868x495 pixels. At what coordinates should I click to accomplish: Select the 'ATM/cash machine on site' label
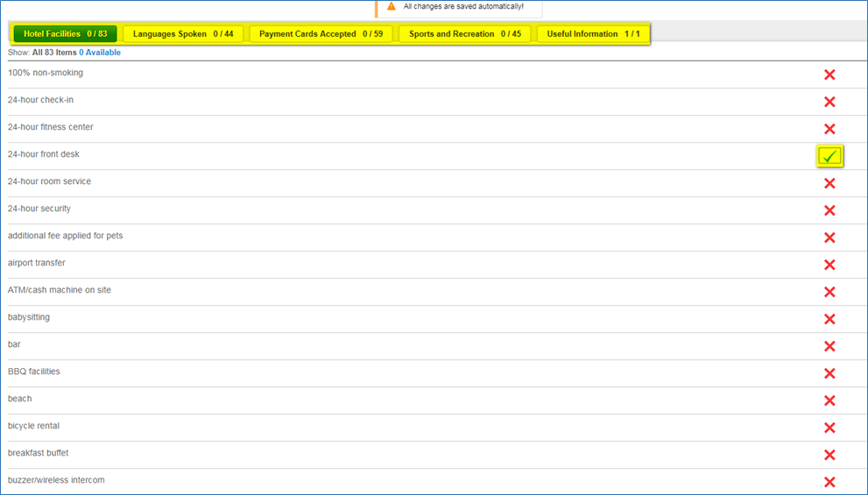[x=60, y=290]
